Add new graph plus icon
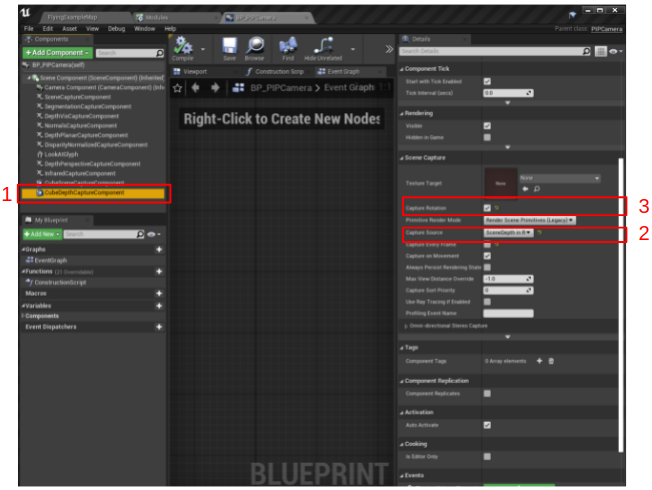 (159, 249)
